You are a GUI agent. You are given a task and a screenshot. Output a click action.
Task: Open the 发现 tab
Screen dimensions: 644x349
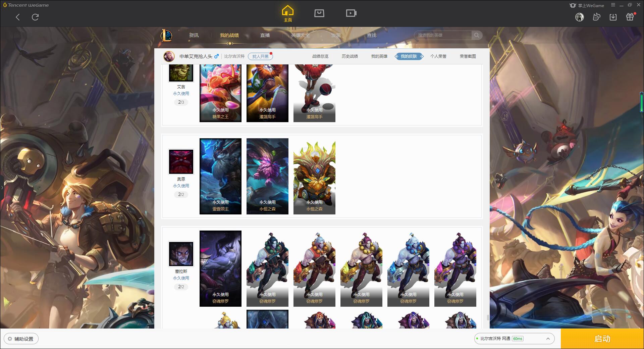pos(336,35)
